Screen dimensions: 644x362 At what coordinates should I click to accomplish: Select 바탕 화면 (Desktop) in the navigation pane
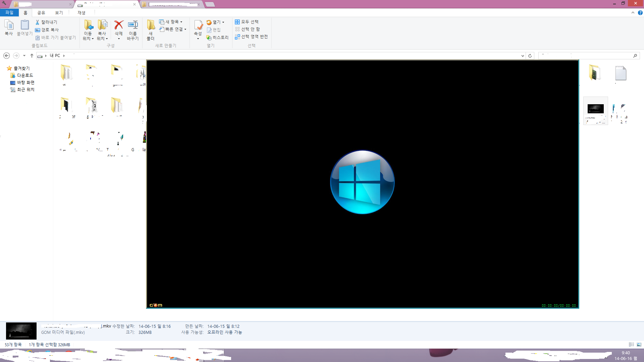[22, 82]
